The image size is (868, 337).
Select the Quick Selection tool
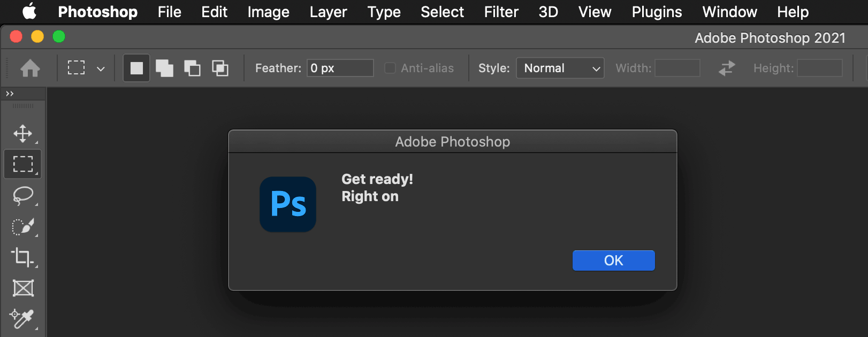coord(23,226)
